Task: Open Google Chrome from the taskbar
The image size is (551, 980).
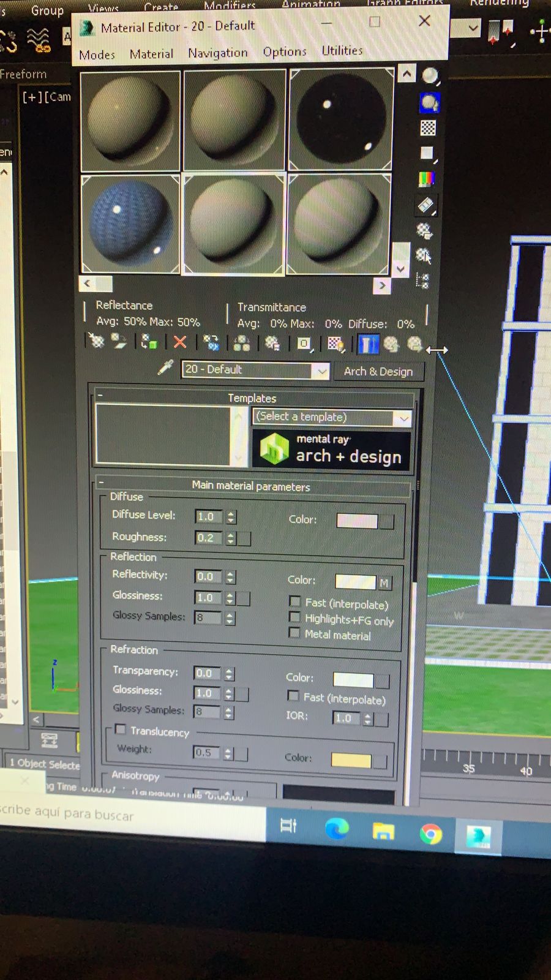Action: (x=431, y=834)
